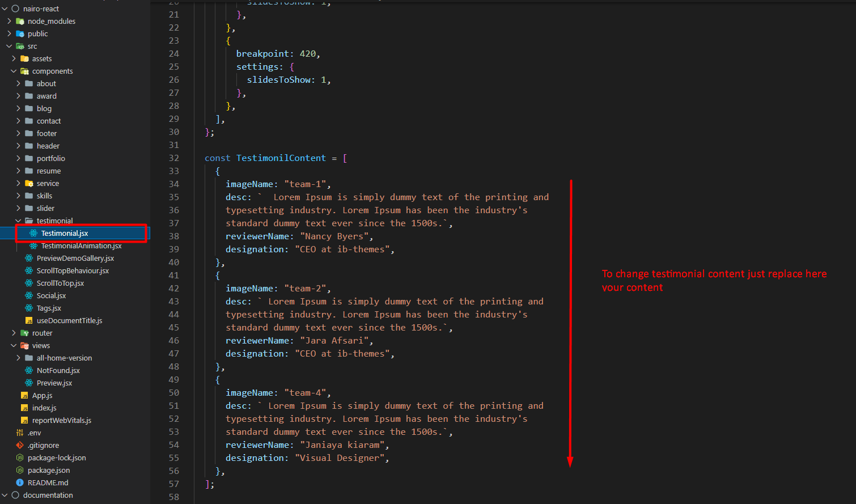Click the service folder icon
Viewport: 856px width, 504px height.
point(29,183)
